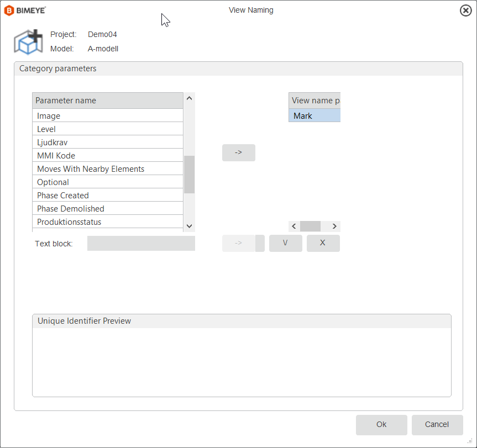The height and width of the screenshot is (448, 477).
Task: Select Moves With Nearby Elements parameter
Action: [x=108, y=169]
